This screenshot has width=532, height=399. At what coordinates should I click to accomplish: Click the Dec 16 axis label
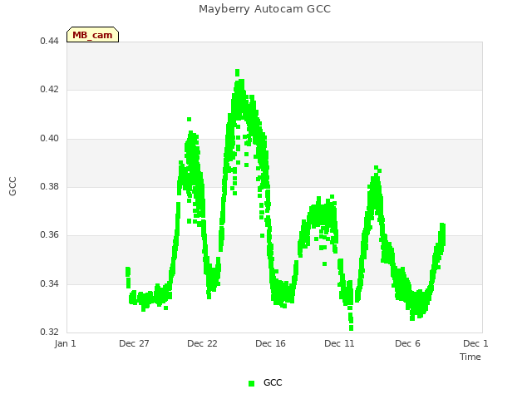pos(270,343)
